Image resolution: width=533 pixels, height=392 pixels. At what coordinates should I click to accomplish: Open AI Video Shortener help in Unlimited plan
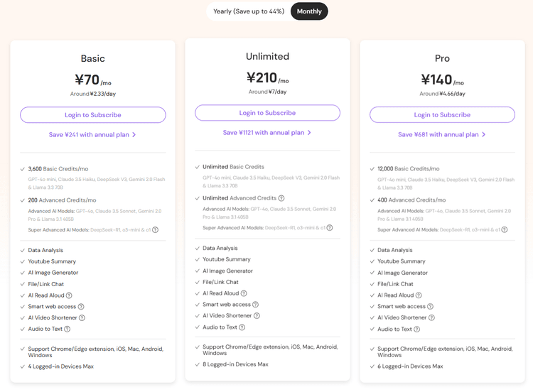[257, 316]
